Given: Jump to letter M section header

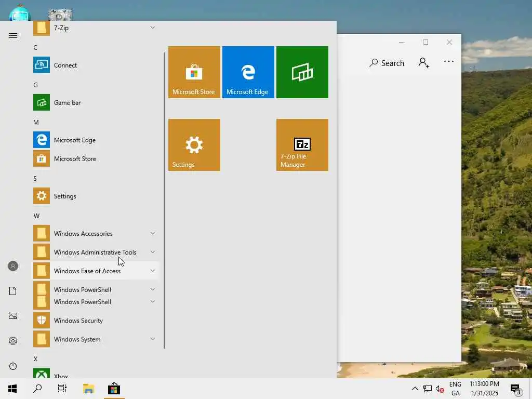Looking at the screenshot, I should pyautogui.click(x=36, y=122).
